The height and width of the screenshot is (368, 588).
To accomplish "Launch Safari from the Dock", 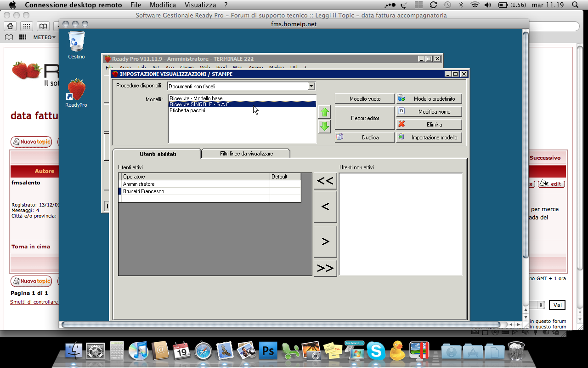I will [x=203, y=351].
